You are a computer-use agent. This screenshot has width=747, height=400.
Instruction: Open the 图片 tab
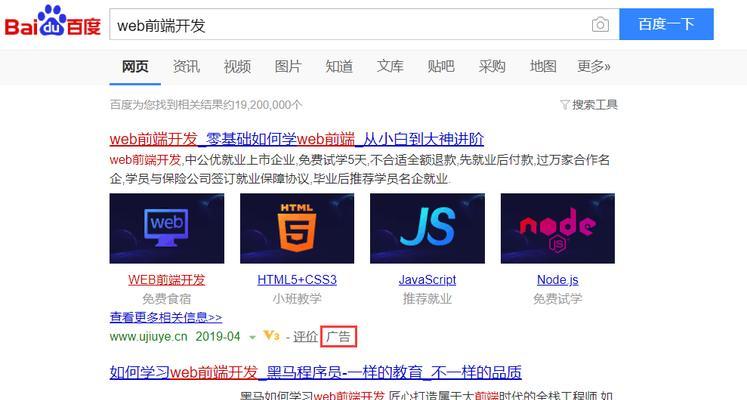point(288,66)
